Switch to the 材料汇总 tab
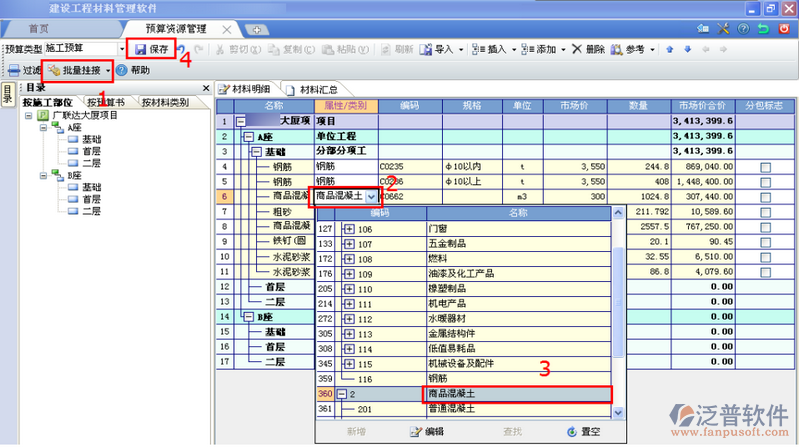 click(317, 89)
